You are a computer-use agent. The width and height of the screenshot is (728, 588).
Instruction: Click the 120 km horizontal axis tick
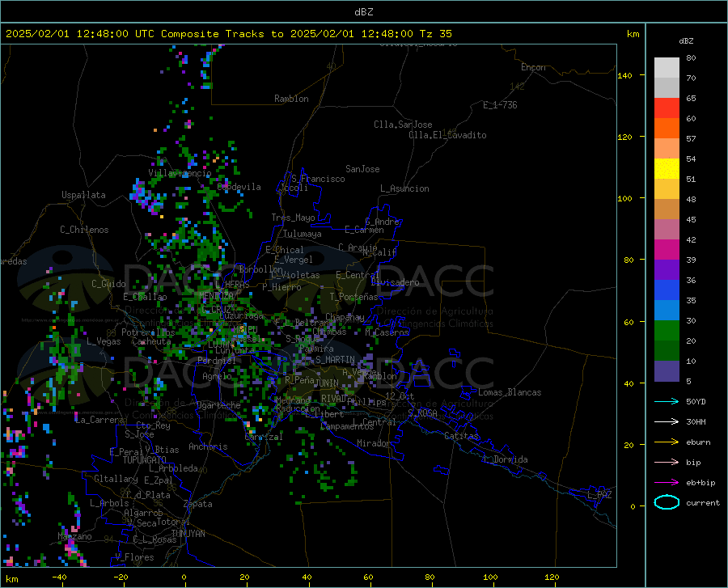pos(552,577)
